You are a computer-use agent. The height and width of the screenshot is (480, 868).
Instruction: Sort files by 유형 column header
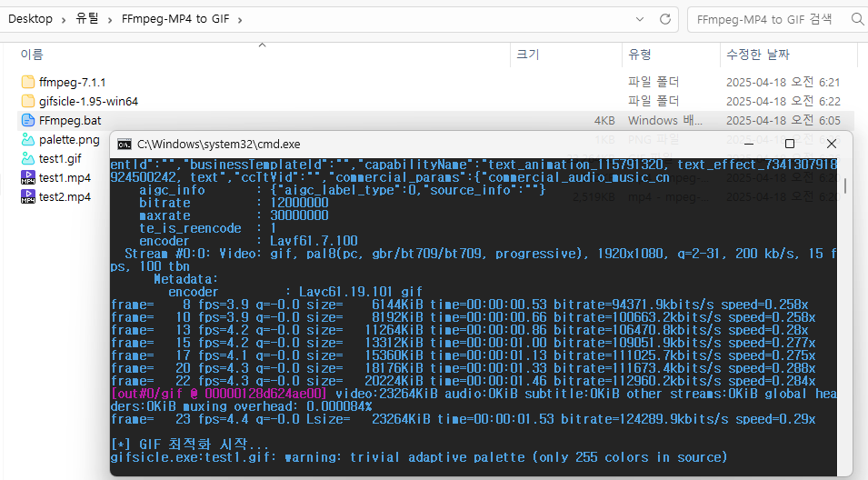639,55
